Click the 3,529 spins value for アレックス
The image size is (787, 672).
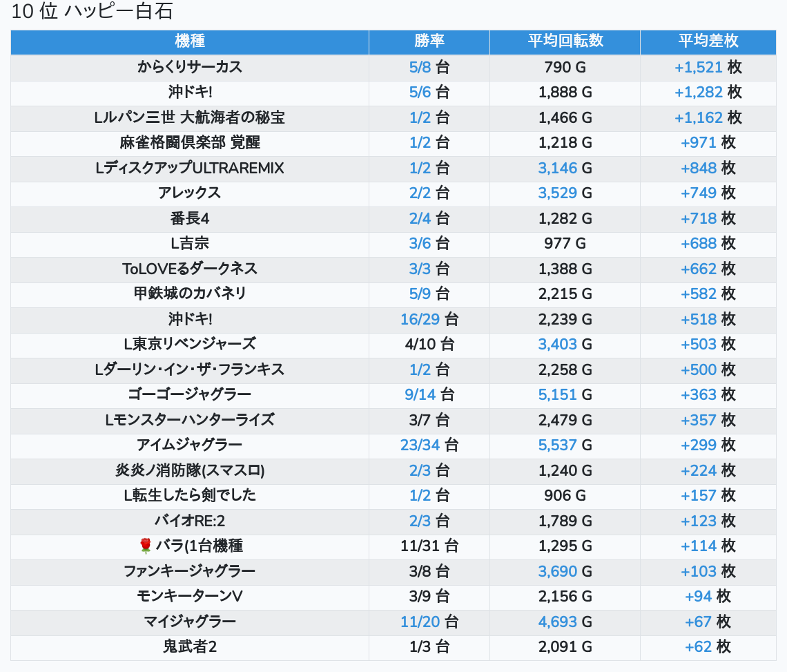(x=557, y=193)
